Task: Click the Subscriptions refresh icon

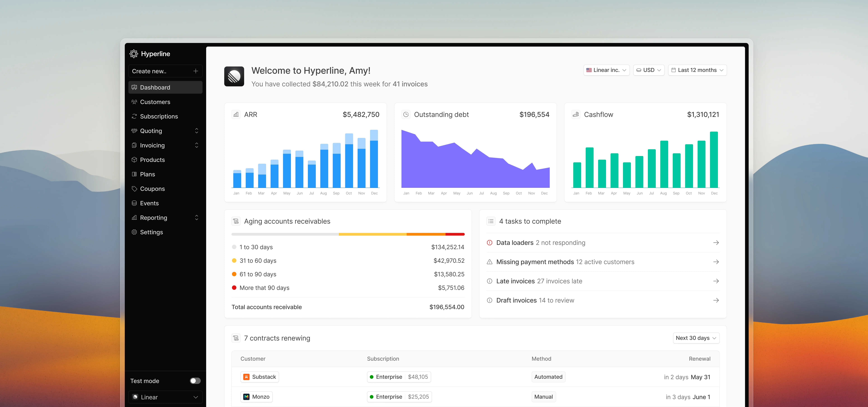Action: point(134,116)
